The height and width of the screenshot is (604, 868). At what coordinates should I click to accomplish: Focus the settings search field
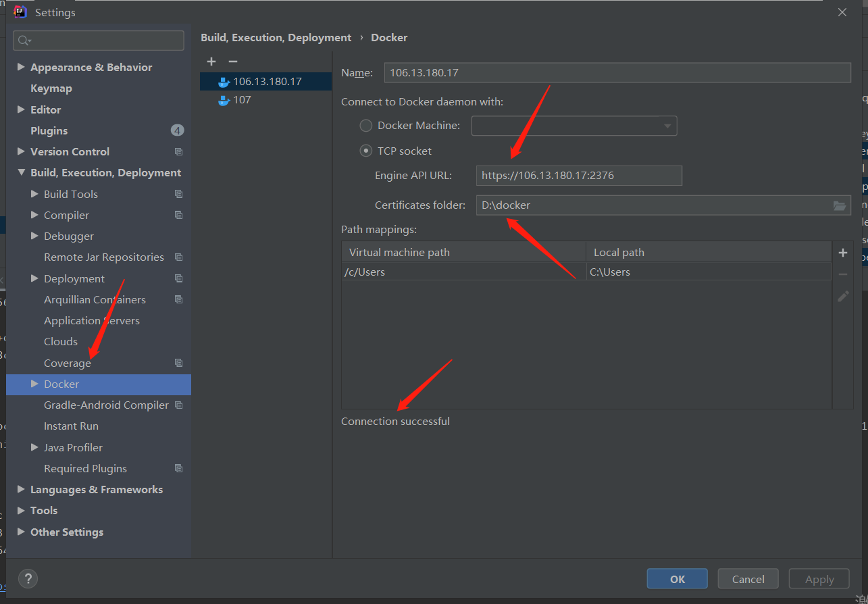point(99,41)
